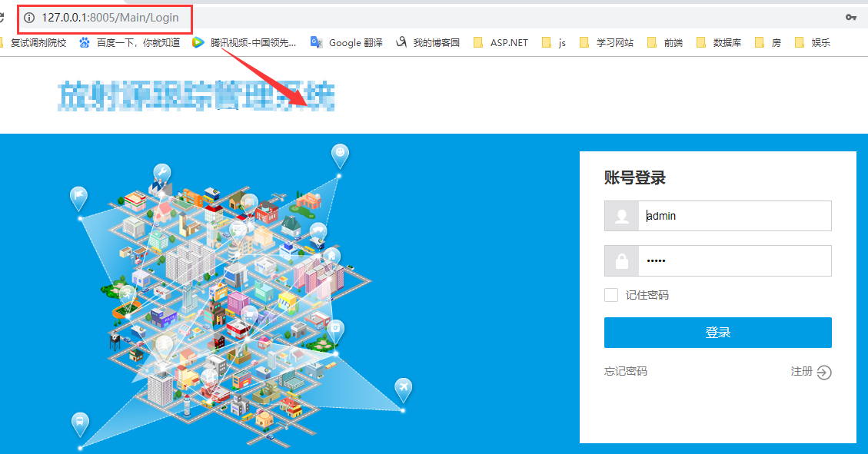Open the saved password key icon
Viewport: 868px width, 454px height.
(x=851, y=18)
